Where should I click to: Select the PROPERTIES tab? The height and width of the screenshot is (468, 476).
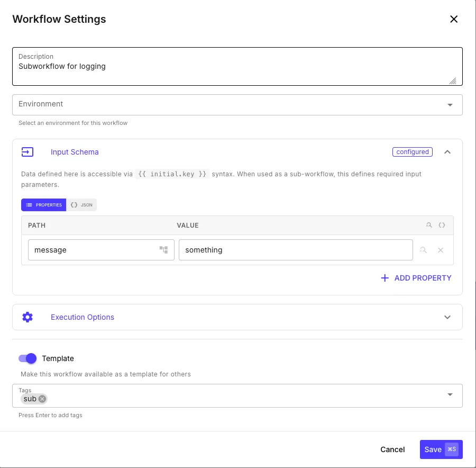click(43, 205)
